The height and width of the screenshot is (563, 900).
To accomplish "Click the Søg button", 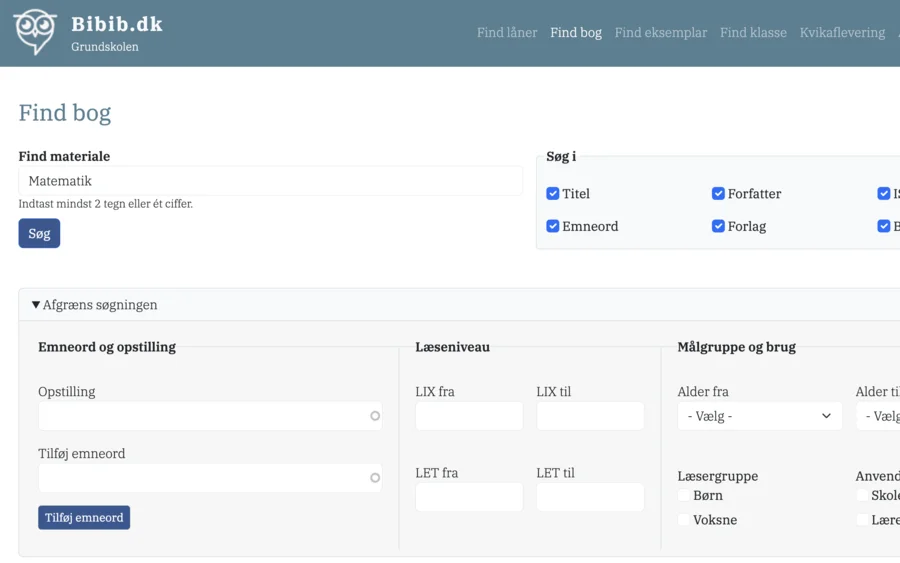I will tap(39, 233).
